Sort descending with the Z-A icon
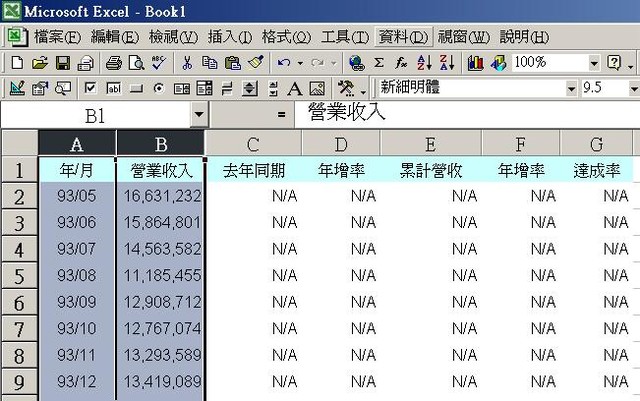The height and width of the screenshot is (401, 640). [447, 63]
